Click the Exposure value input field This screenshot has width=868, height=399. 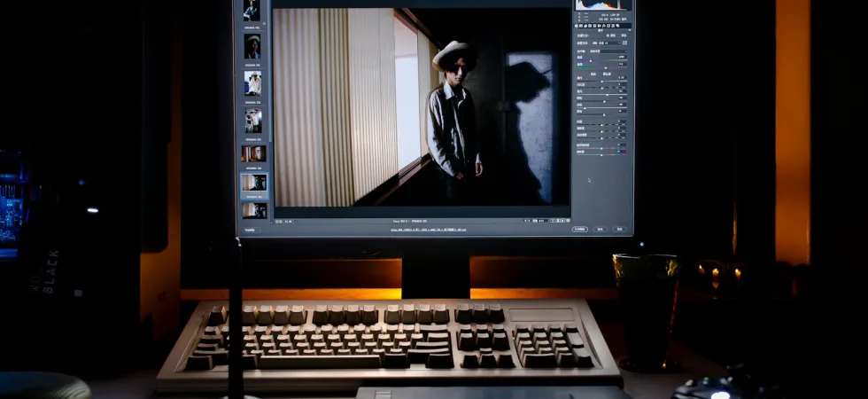pos(622,78)
